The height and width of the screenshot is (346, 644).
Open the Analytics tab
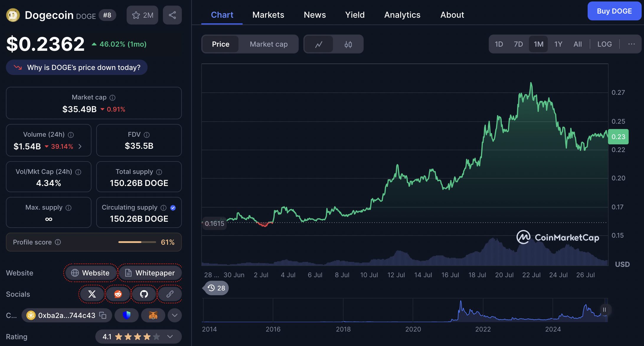(402, 15)
